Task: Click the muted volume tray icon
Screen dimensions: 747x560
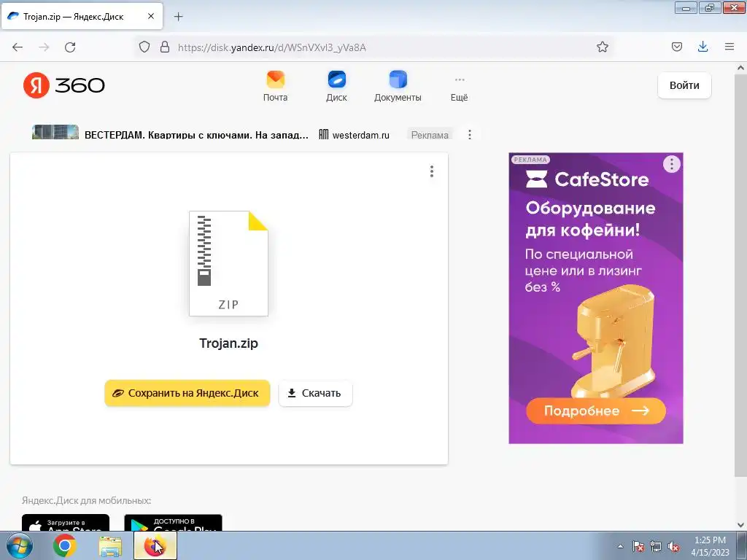Action: pyautogui.click(x=673, y=546)
